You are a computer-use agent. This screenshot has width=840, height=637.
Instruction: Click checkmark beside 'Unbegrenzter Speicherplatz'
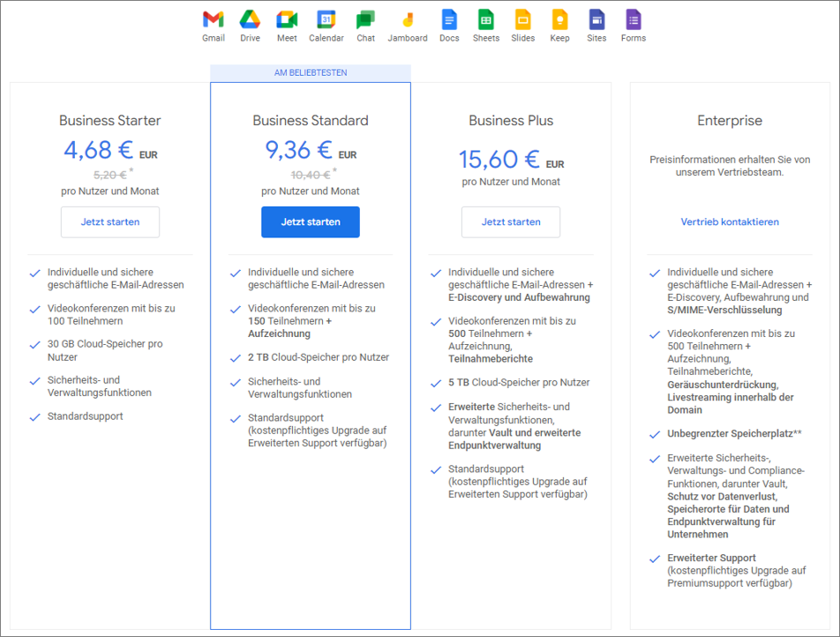655,434
